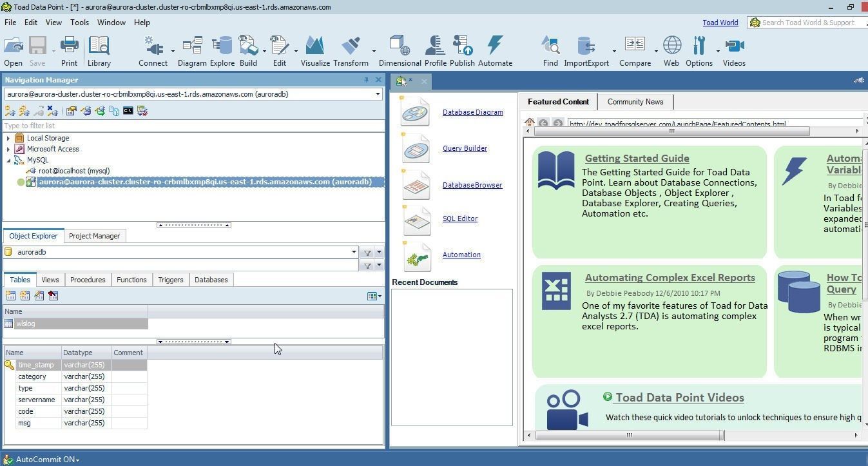
Task: Open the view layout dropdown above table list
Action: click(374, 296)
